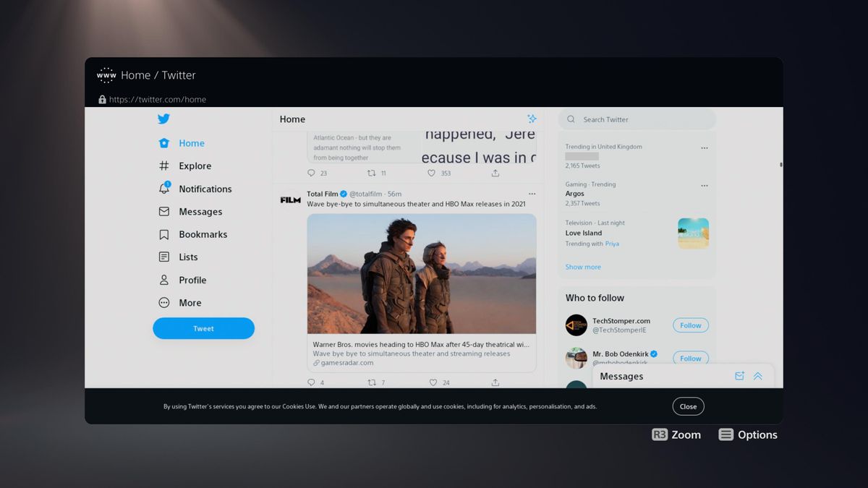Image resolution: width=868 pixels, height=488 pixels.
Task: Open options for the Argos trending topic
Action: (x=704, y=186)
